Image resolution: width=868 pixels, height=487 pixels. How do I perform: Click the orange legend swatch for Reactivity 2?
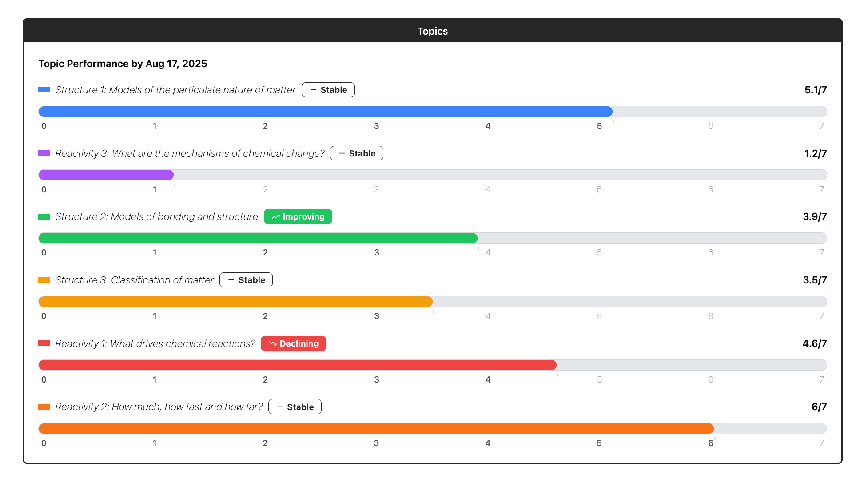point(44,406)
